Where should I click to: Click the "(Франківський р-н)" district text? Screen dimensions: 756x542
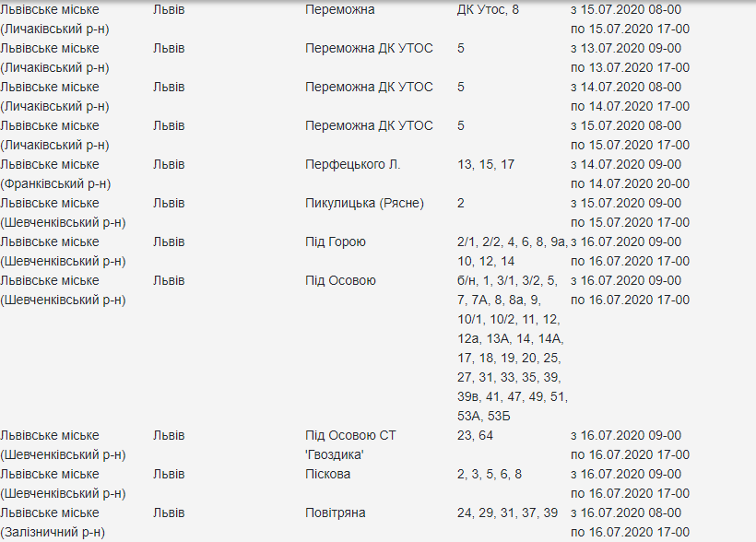point(55,183)
